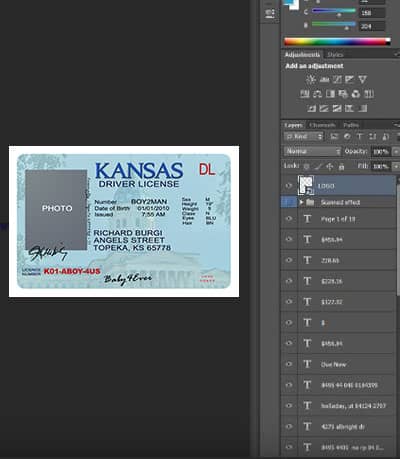Hide the Due Now text layer
This screenshot has width=400, height=459.
(289, 364)
